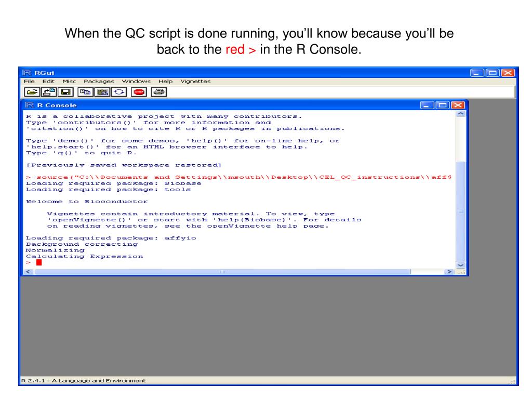Click the Load workspace toolbar icon
This screenshot has width=532, height=399.
49,92
